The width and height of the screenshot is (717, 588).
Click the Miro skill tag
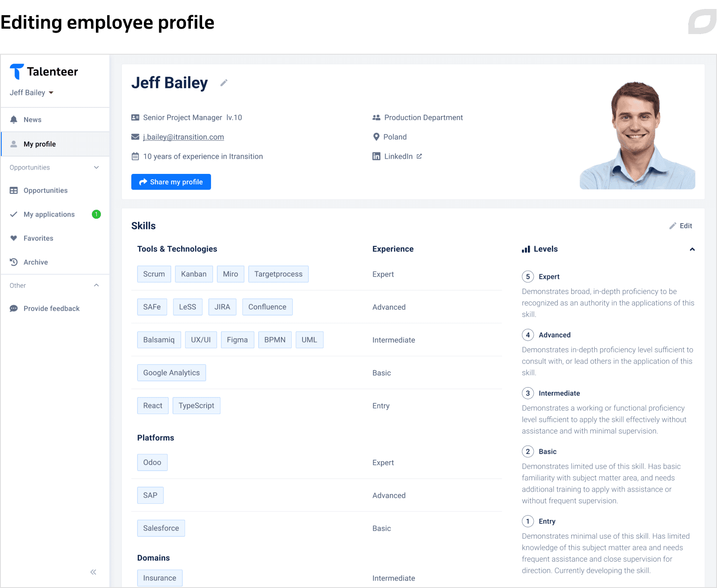(x=231, y=274)
